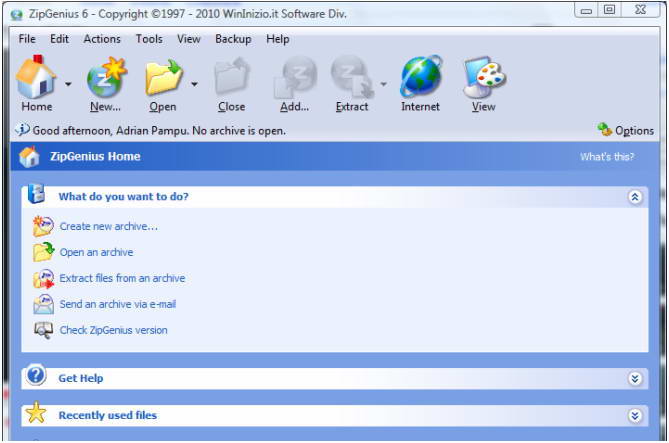Click the Open folder toolbar icon
This screenshot has height=443, width=669.
click(164, 78)
